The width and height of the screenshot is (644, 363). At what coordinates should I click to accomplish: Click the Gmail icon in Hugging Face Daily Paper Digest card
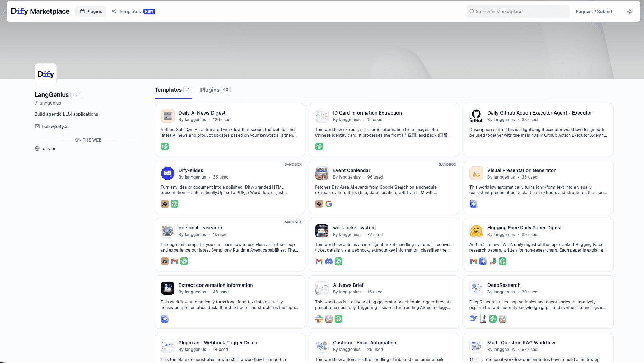tap(474, 261)
